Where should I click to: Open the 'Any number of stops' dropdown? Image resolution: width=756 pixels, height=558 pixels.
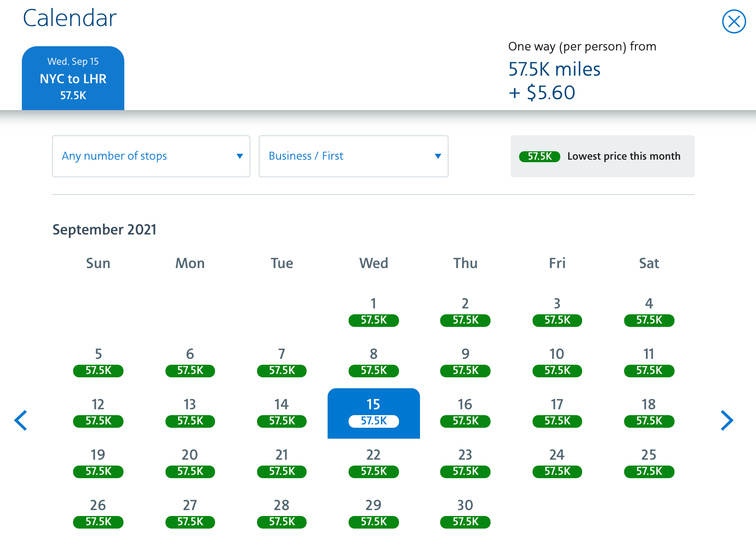[151, 156]
